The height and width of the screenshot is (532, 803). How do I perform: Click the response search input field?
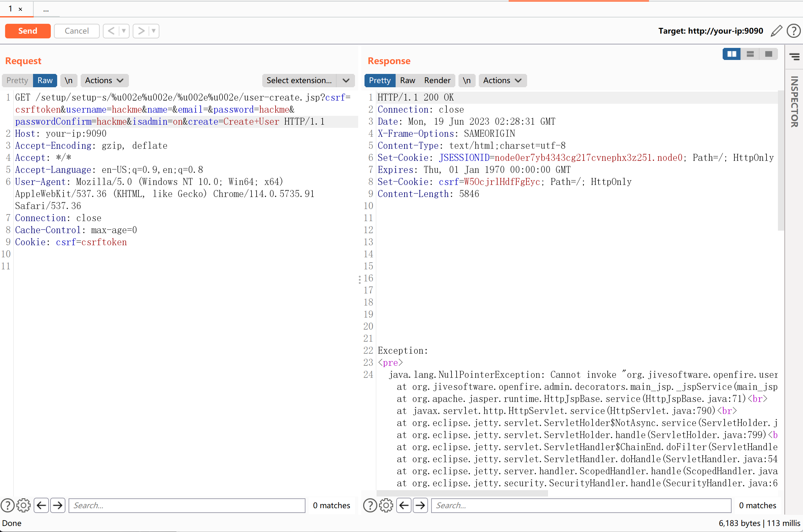point(581,505)
